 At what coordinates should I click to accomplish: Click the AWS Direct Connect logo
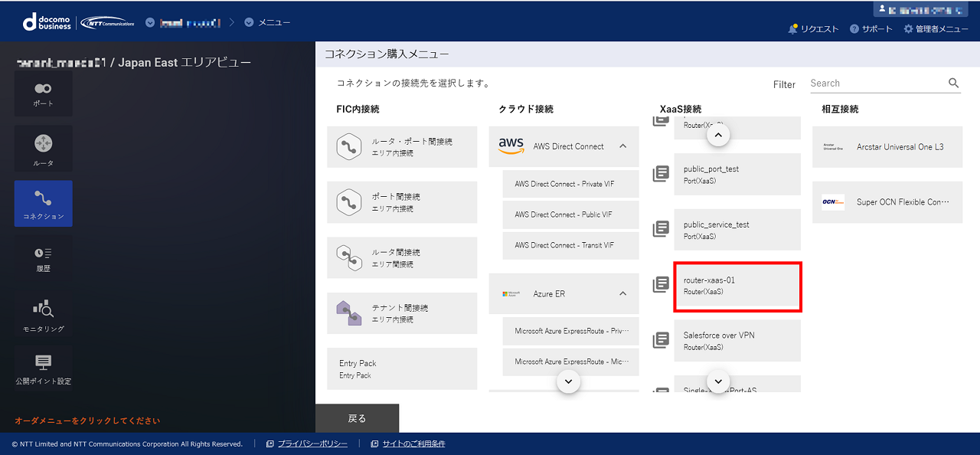coord(512,146)
